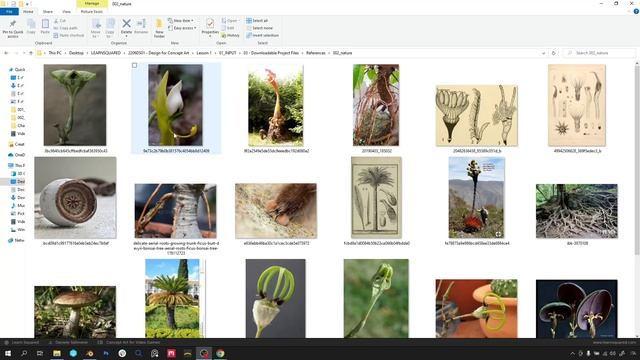Click LEARNSQUARED in the address breadcrumb
Screen dimensions: 640x360
(106, 53)
